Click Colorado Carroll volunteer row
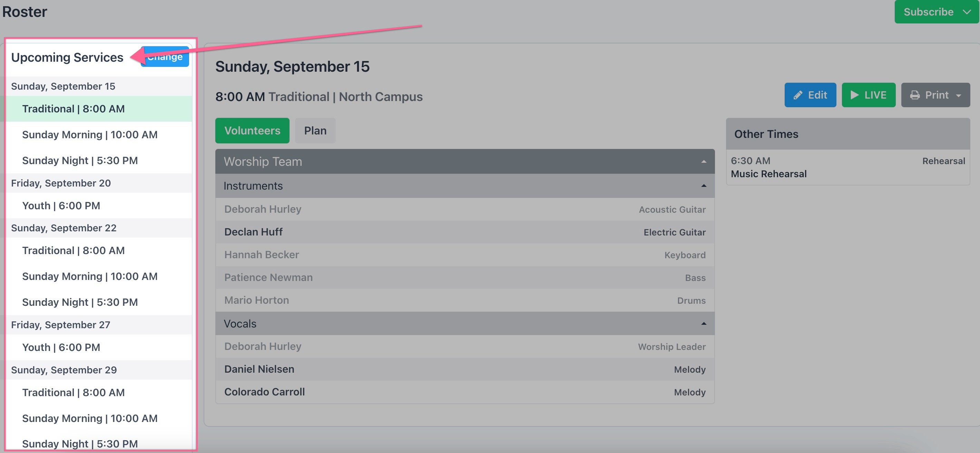The width and height of the screenshot is (980, 453). [x=465, y=392]
